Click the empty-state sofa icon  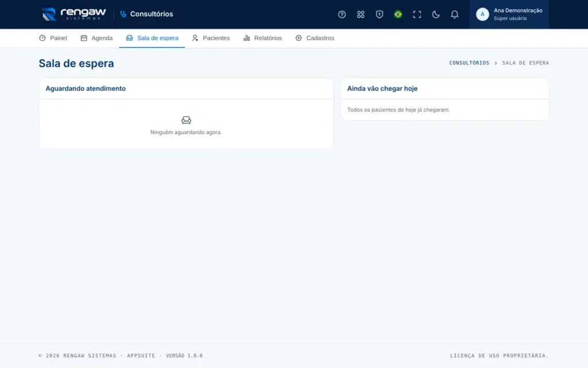[186, 120]
